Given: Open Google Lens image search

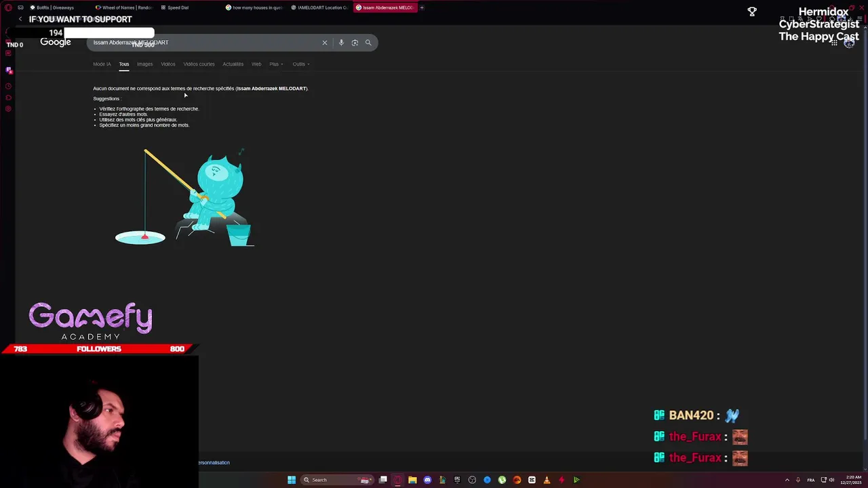Looking at the screenshot, I should click(355, 43).
